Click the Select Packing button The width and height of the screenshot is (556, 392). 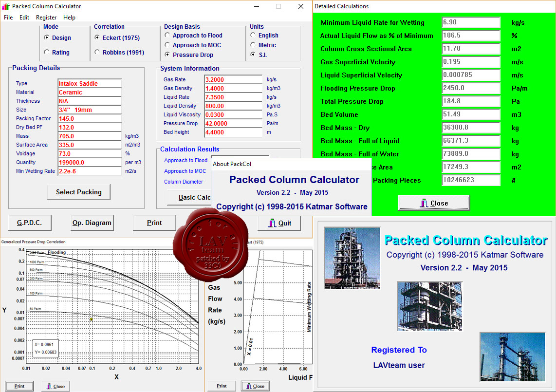pyautogui.click(x=79, y=192)
